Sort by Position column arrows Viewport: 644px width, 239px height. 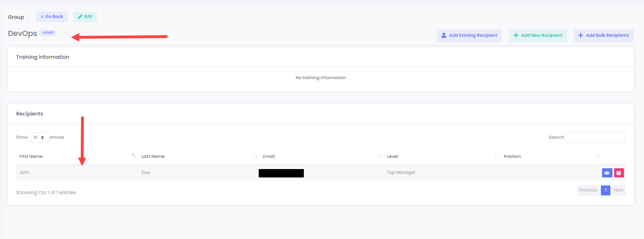[597, 156]
